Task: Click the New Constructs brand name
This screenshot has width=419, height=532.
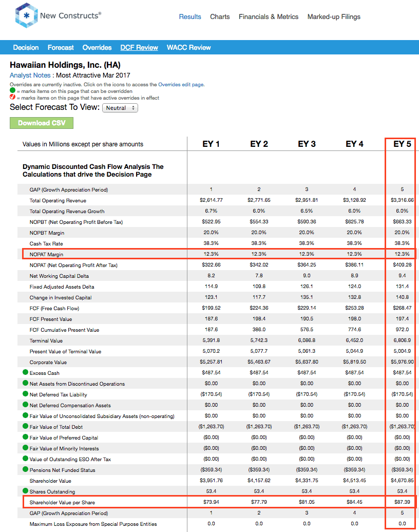Action: [70, 15]
